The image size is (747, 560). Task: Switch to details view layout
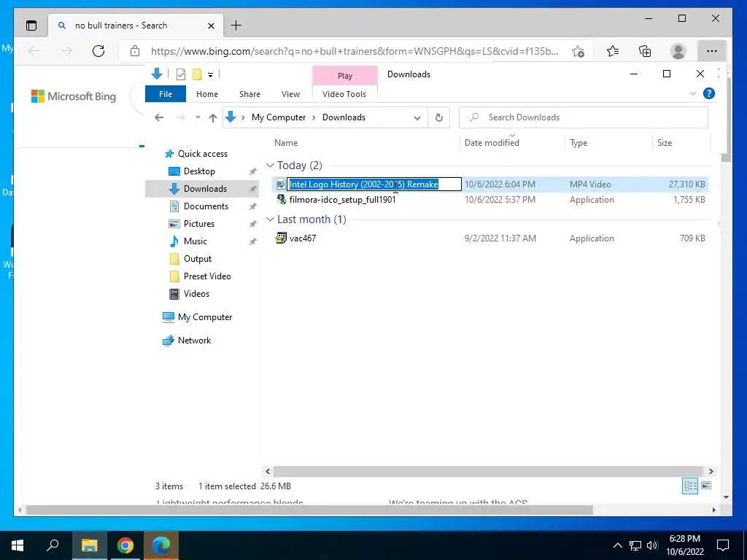(x=690, y=486)
